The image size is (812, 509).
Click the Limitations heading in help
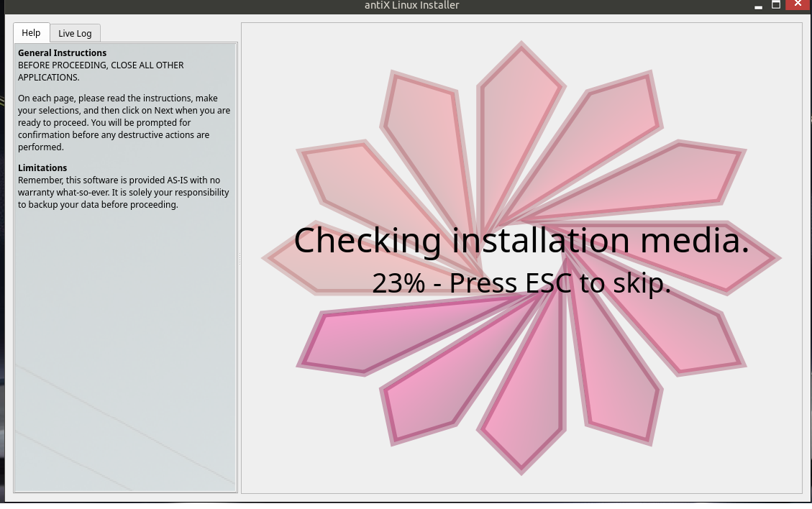click(x=42, y=168)
